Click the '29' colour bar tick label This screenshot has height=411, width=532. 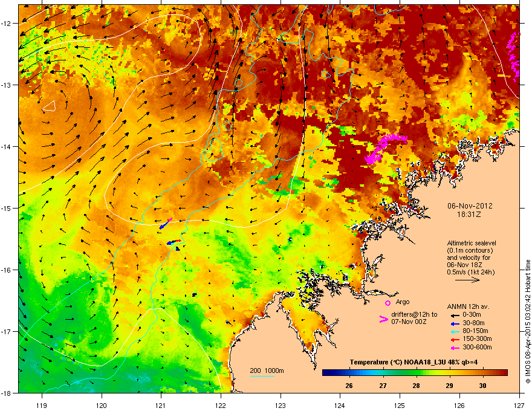pos(449,386)
